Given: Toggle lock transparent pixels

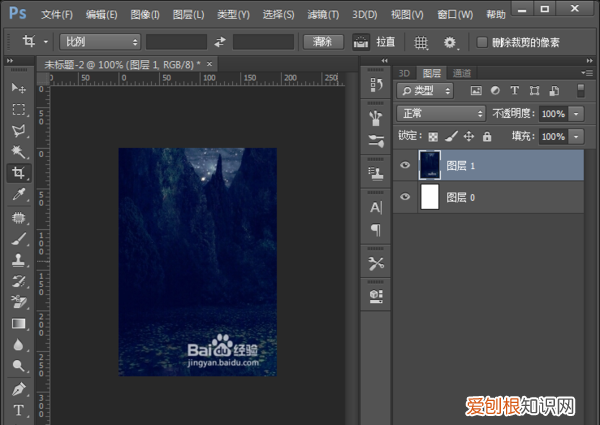Looking at the screenshot, I should (x=433, y=137).
